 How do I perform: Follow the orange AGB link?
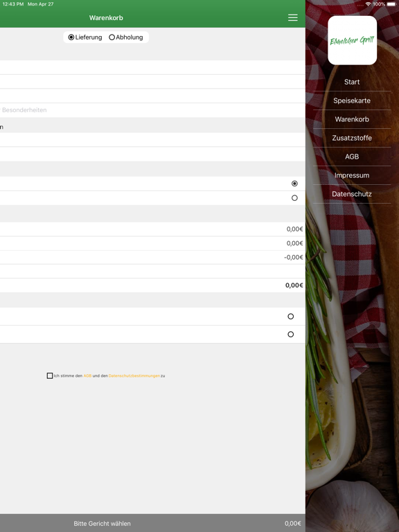point(87,375)
